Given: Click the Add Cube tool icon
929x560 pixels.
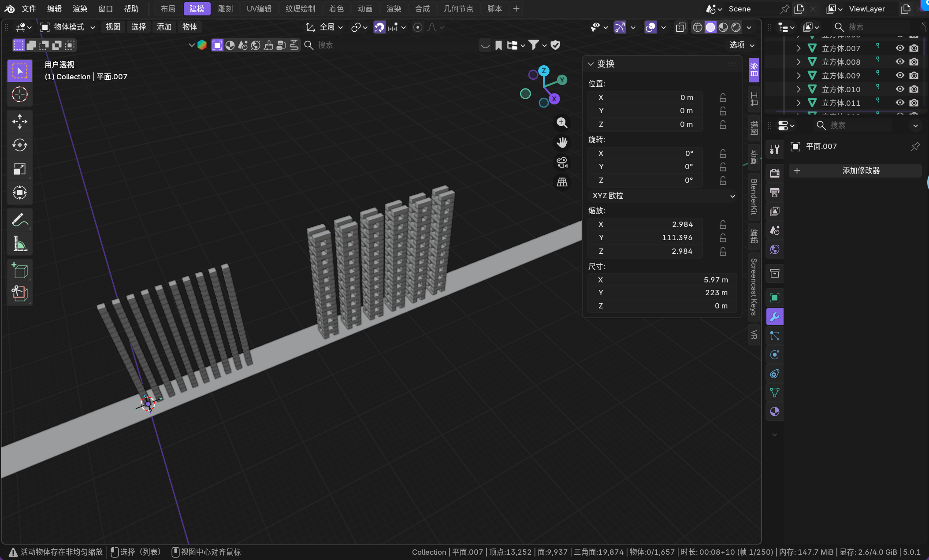Looking at the screenshot, I should [20, 271].
